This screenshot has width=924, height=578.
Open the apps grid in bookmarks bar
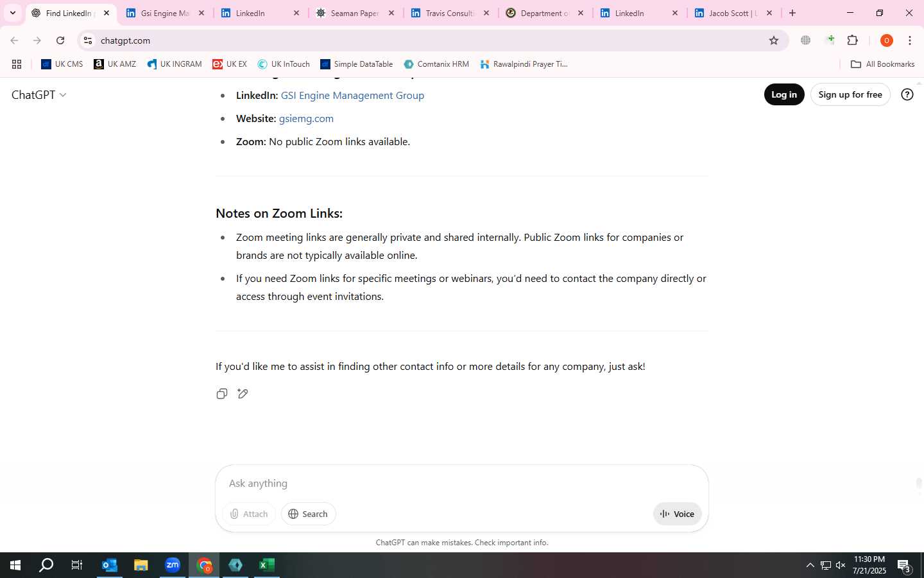tap(17, 64)
